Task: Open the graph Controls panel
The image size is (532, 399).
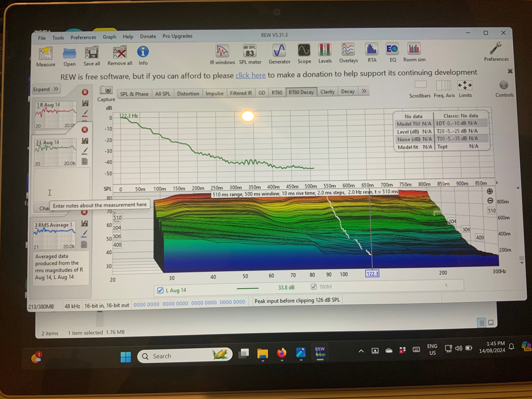Action: (x=504, y=85)
